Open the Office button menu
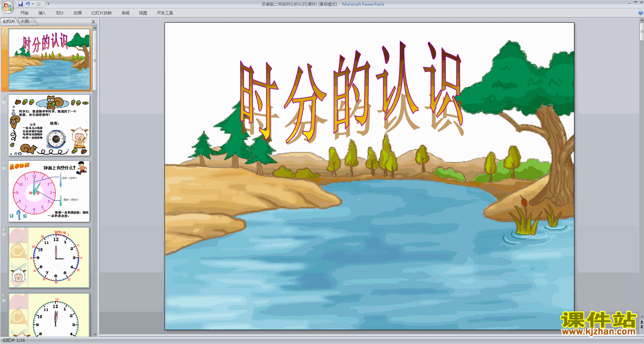The height and width of the screenshot is (344, 644). coord(7,7)
